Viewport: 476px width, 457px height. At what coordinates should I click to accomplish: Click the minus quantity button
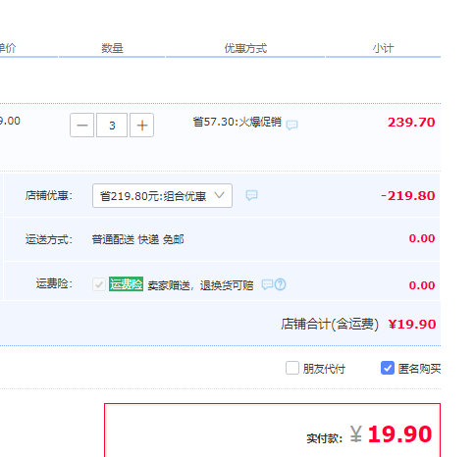[81, 126]
